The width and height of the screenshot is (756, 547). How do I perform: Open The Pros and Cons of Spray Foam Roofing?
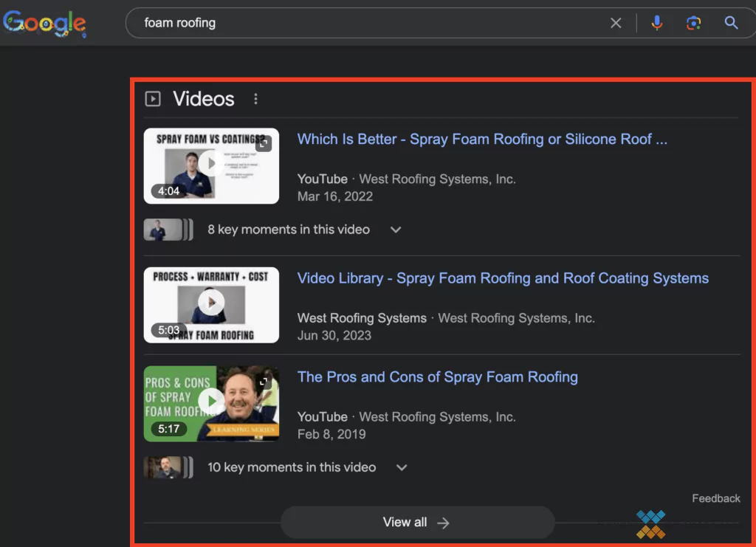[x=437, y=377]
